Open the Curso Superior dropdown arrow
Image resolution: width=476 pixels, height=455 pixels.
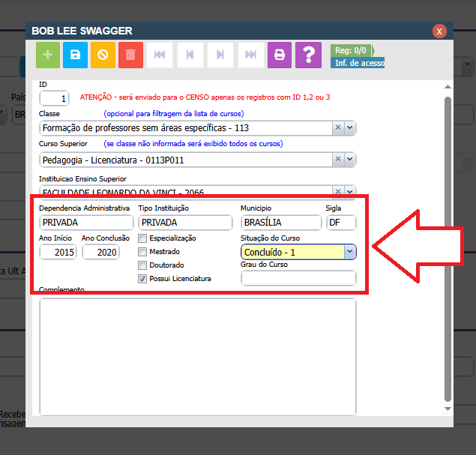[x=349, y=159]
